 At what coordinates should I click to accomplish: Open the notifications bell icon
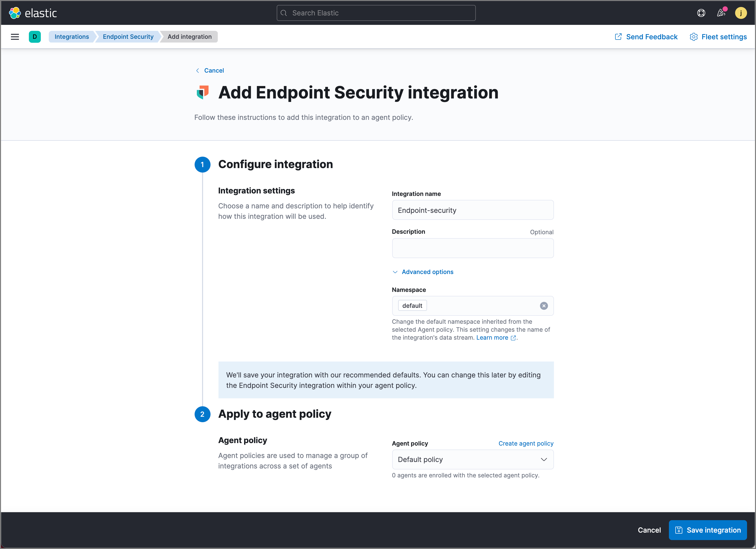721,13
